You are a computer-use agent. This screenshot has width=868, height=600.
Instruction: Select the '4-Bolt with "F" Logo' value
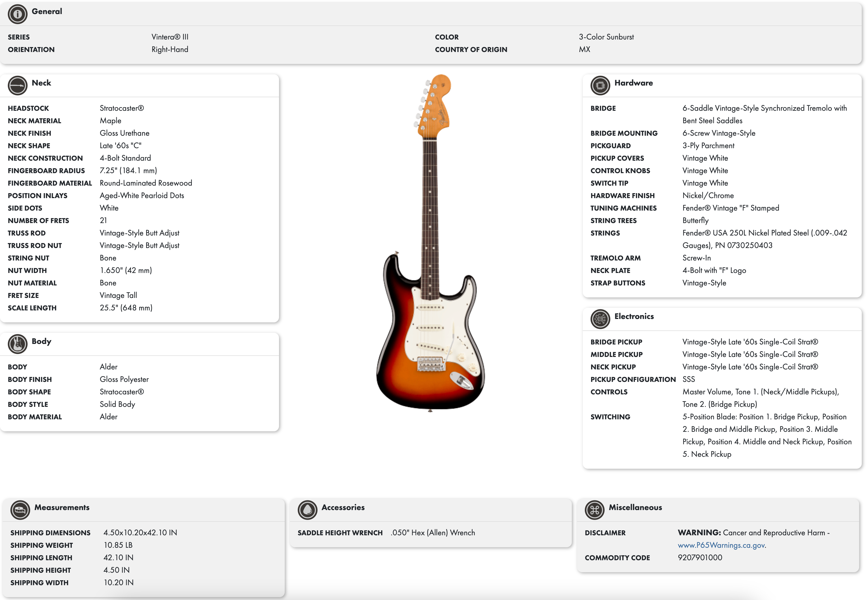pos(714,270)
